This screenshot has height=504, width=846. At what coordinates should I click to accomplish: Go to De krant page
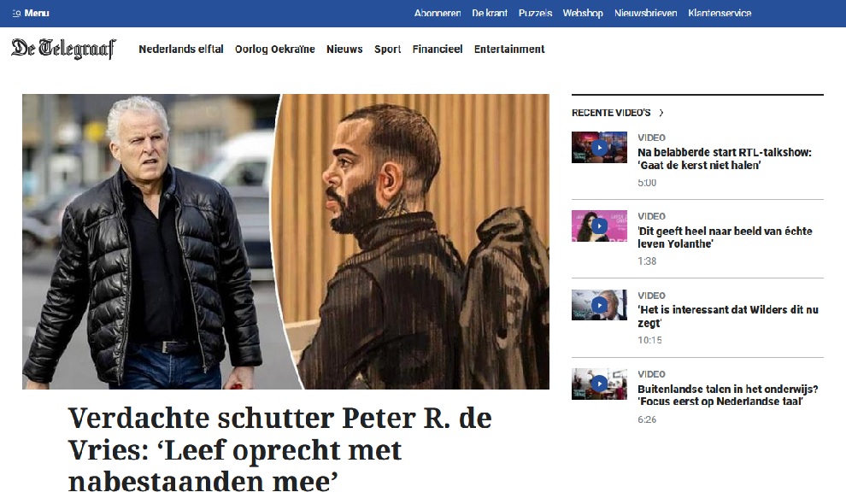[490, 13]
